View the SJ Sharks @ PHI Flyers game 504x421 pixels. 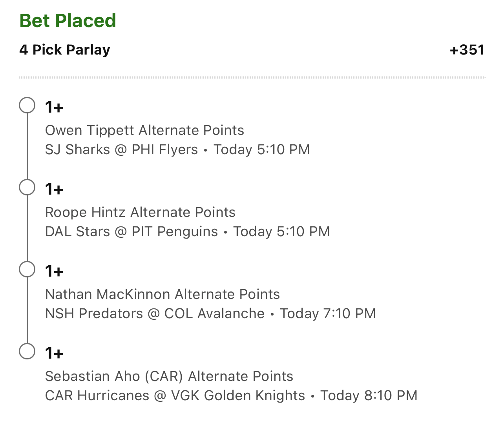coord(122,149)
